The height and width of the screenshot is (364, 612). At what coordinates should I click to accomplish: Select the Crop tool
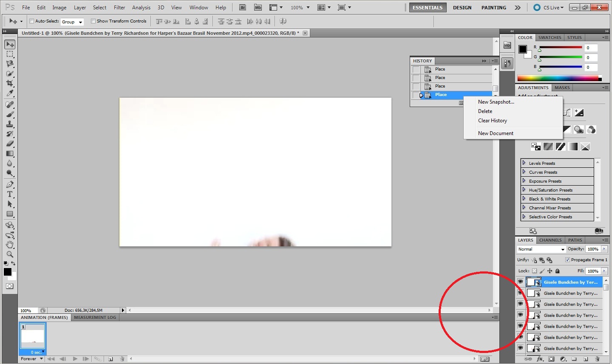(10, 83)
